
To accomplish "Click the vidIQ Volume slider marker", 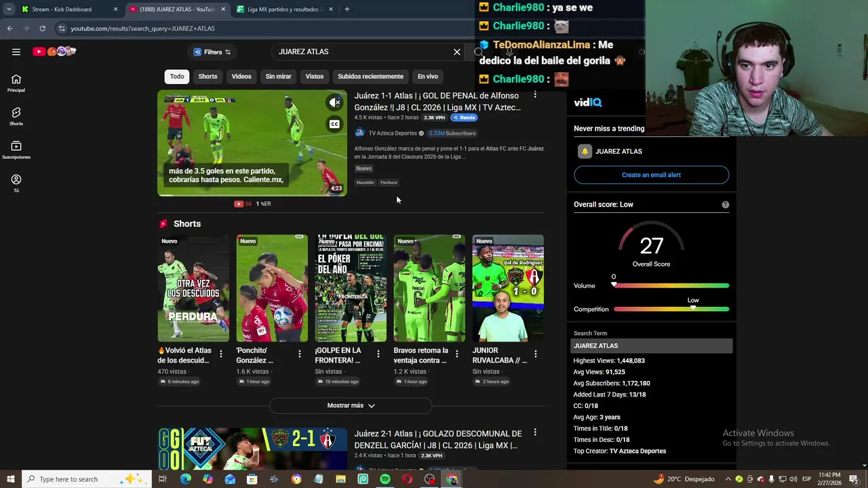I will (614, 285).
